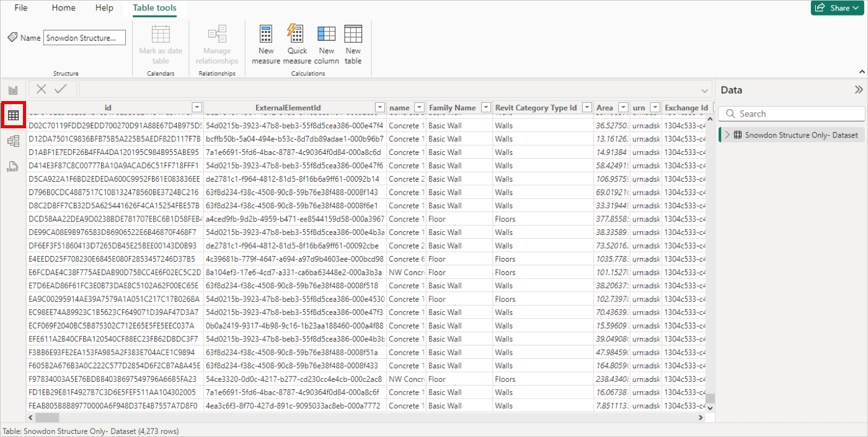868x437 pixels.
Task: Click id cell starting E4EEDD25F708230E
Action: [115, 259]
